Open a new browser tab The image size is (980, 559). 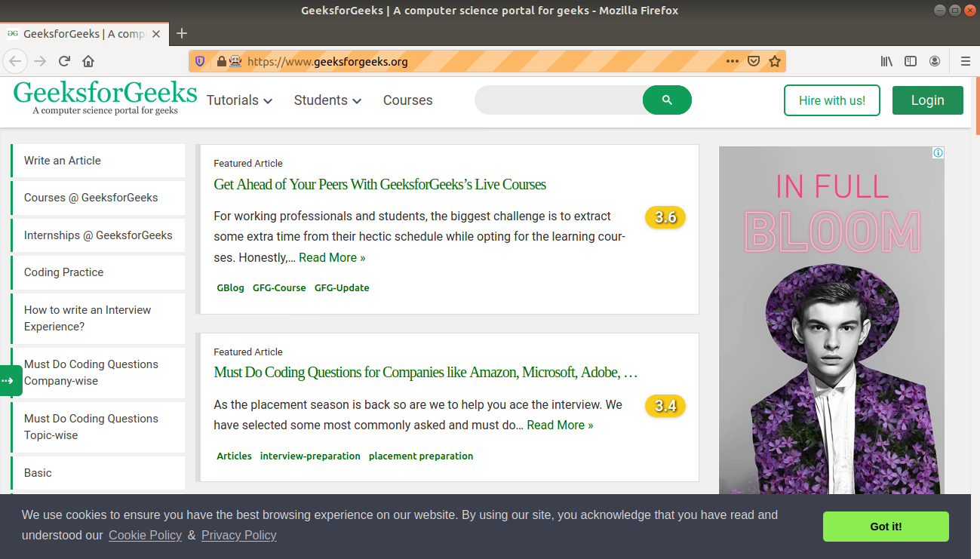coord(181,33)
